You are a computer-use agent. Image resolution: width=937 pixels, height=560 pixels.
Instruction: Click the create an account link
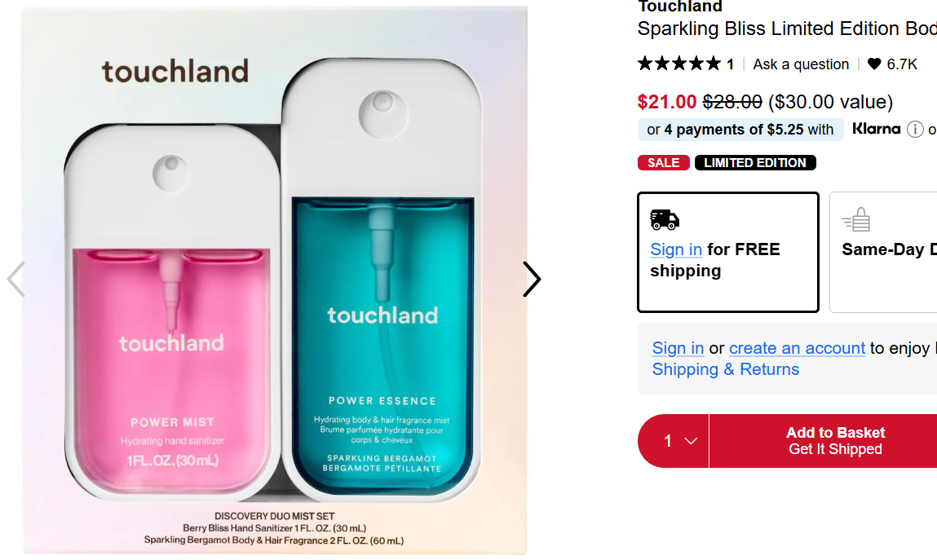pyautogui.click(x=797, y=348)
